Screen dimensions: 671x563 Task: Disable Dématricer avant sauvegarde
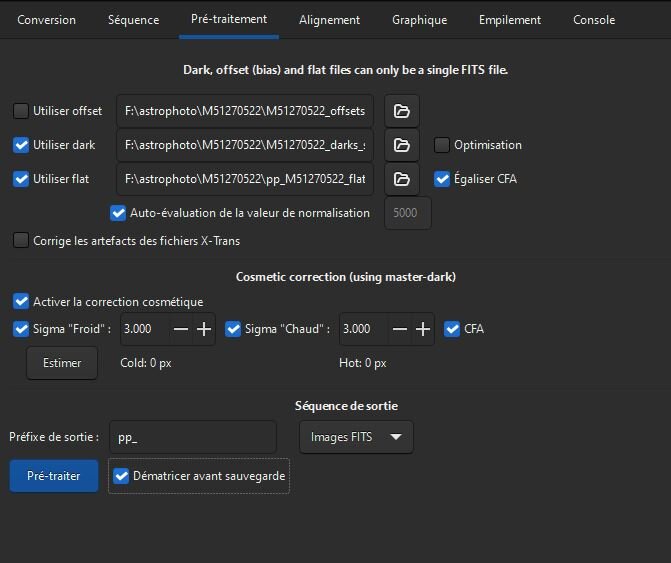tap(122, 477)
